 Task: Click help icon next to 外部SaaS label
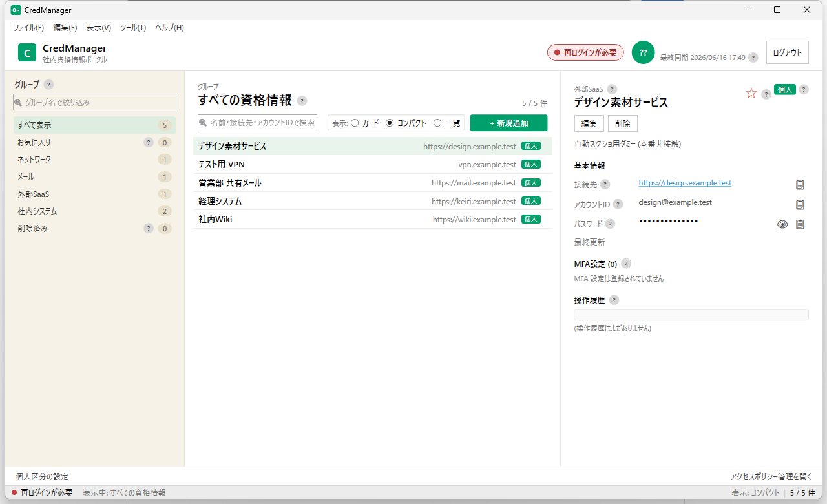click(612, 89)
